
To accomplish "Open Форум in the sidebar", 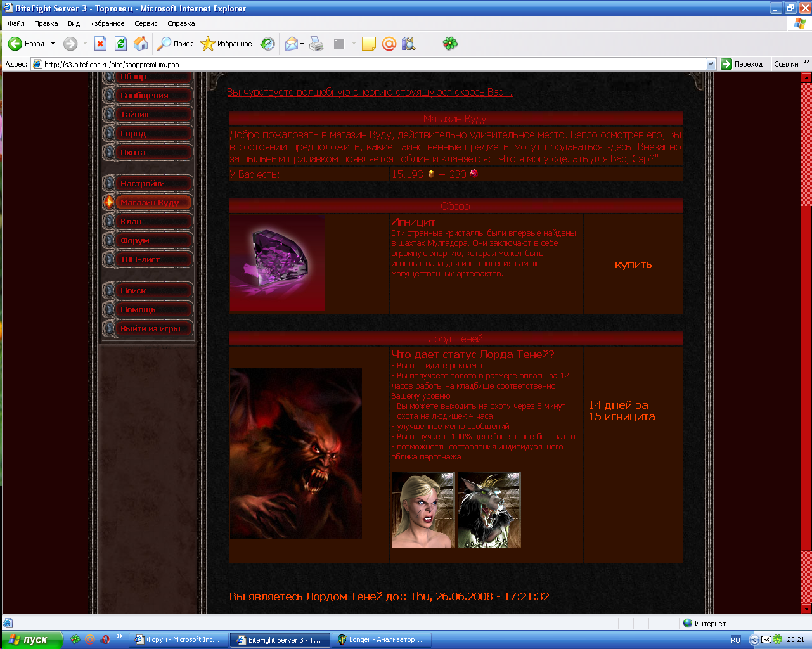I will tap(148, 240).
